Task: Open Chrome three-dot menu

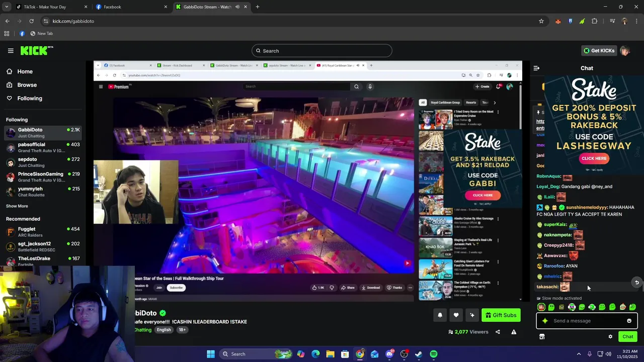Action: [637, 21]
